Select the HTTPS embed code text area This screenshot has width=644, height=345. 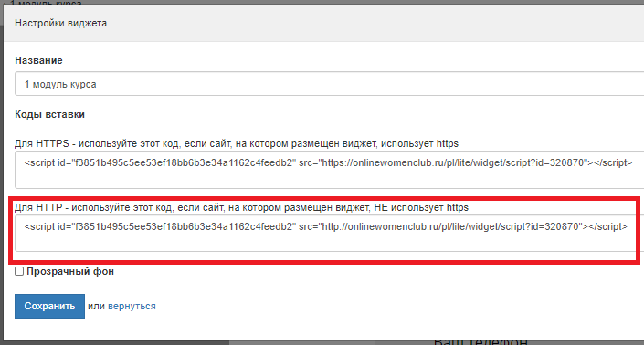(x=329, y=170)
